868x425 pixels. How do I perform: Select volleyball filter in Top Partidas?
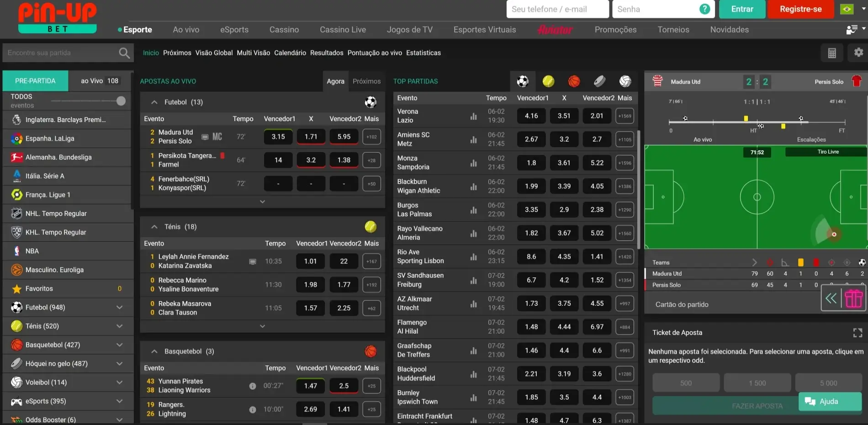point(625,81)
